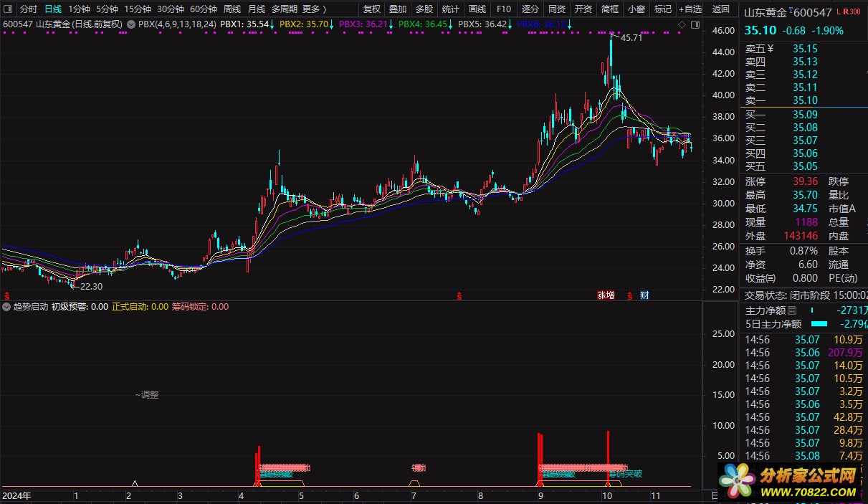
Task: Toggle the left sidebar panel icon
Action: [8, 9]
